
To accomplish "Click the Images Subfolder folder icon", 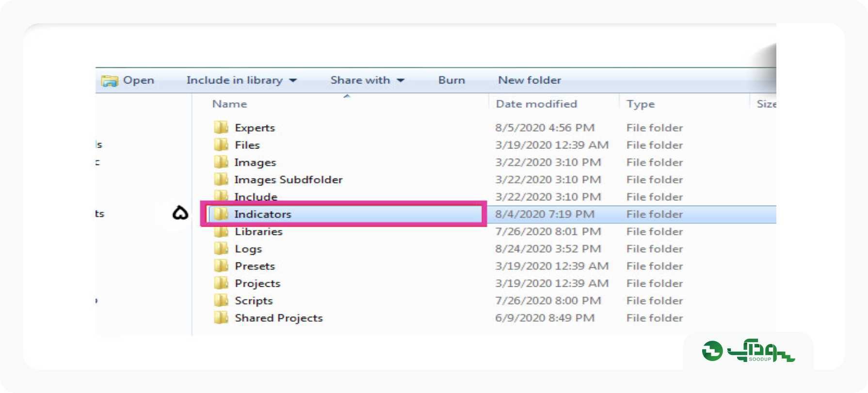I will click(221, 179).
